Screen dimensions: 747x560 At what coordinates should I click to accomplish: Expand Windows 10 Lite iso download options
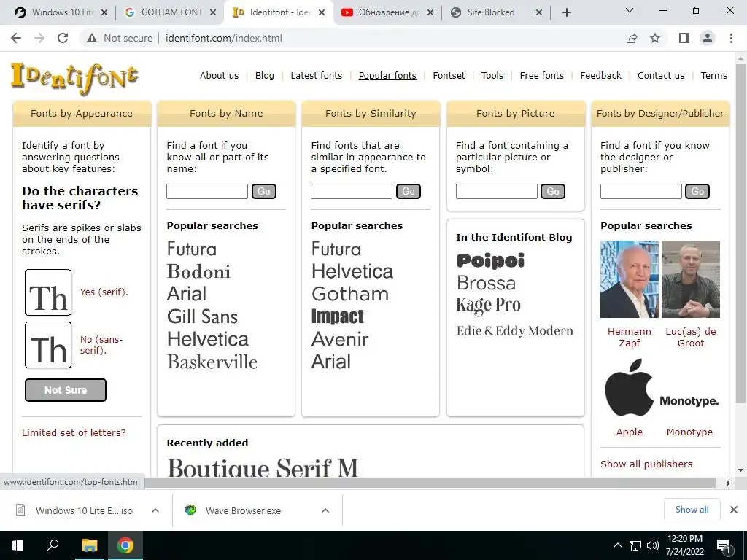point(155,510)
